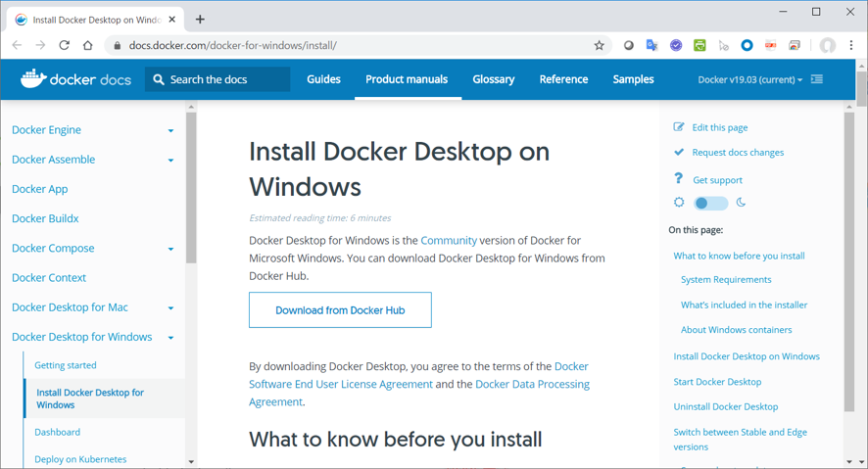This screenshot has width=868, height=469.
Task: Open Docker Data Processing Agreement link
Action: [419, 393]
